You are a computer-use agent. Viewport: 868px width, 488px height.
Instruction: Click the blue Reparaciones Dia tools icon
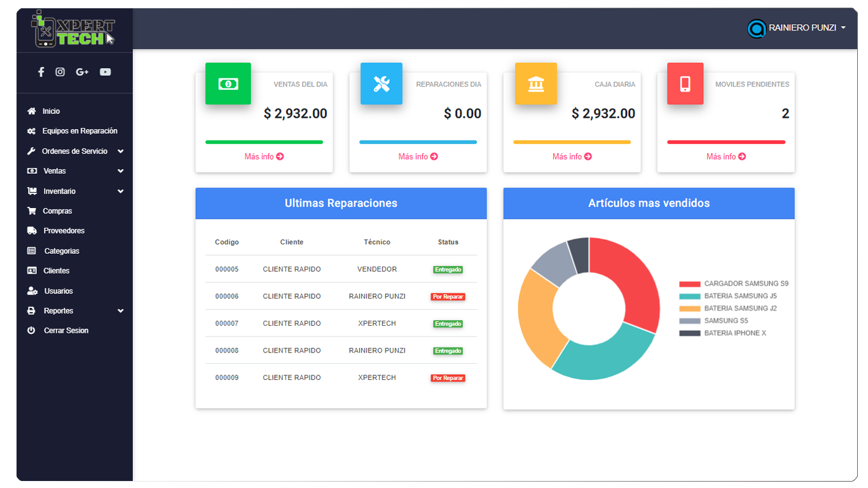382,83
